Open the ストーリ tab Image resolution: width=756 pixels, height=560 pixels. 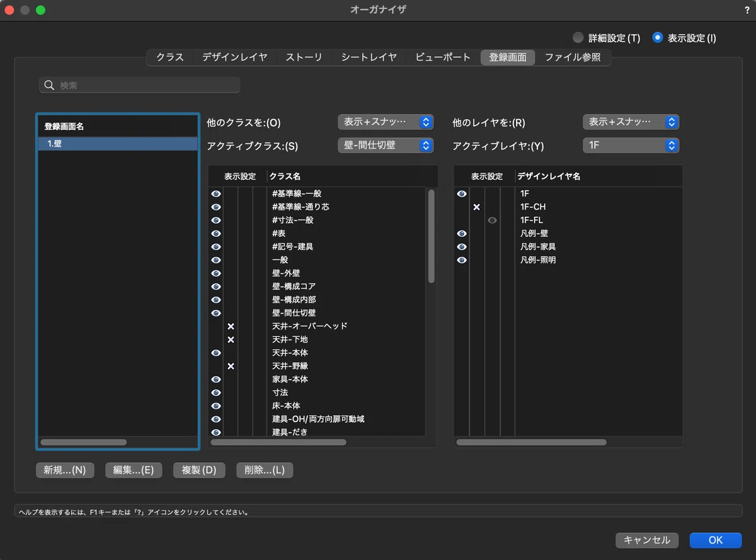click(304, 57)
